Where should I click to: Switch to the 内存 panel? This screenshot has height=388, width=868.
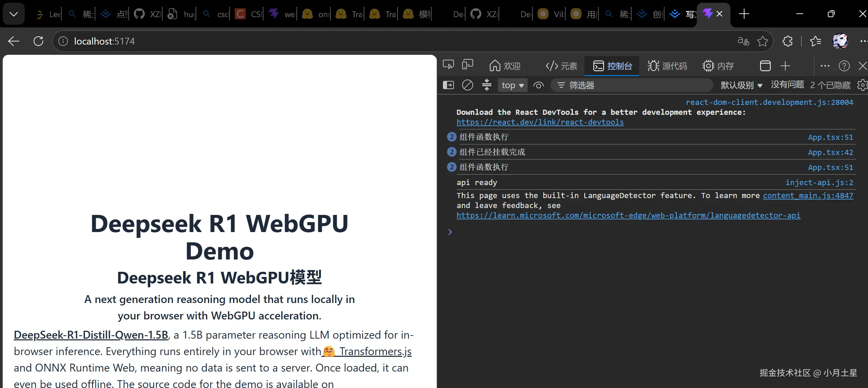point(718,66)
